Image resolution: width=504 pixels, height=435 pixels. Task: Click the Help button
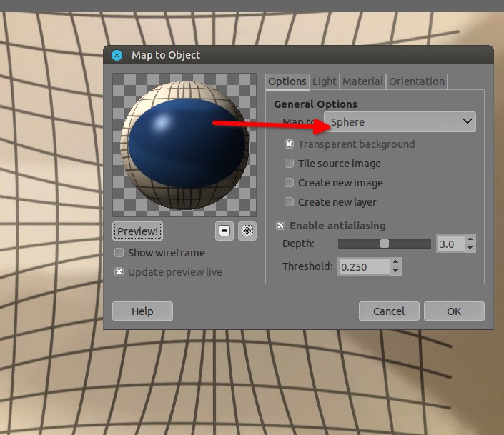(x=142, y=311)
